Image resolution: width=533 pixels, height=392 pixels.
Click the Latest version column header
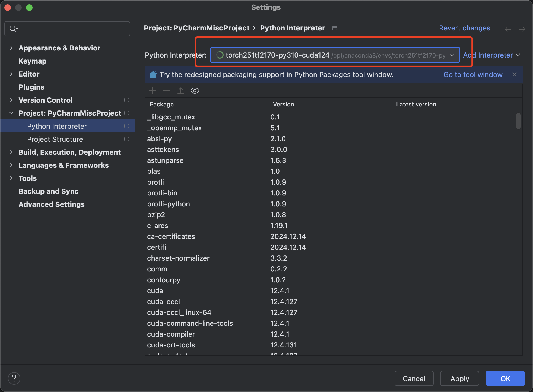click(x=453, y=105)
